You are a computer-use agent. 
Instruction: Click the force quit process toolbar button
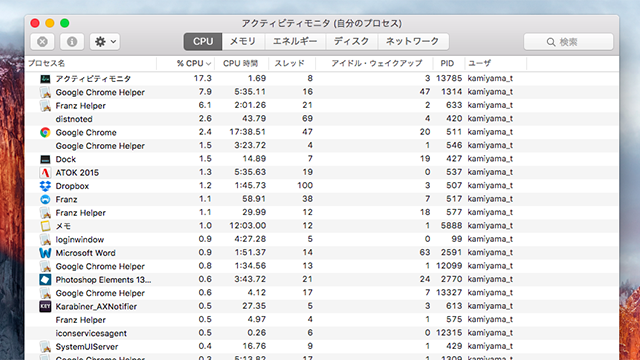click(42, 42)
